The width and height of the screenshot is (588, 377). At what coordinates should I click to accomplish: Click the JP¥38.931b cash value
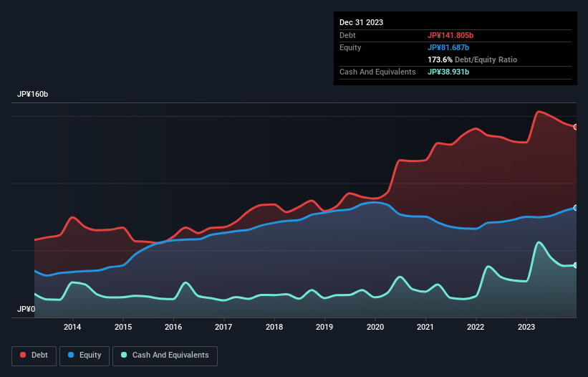tap(448, 72)
